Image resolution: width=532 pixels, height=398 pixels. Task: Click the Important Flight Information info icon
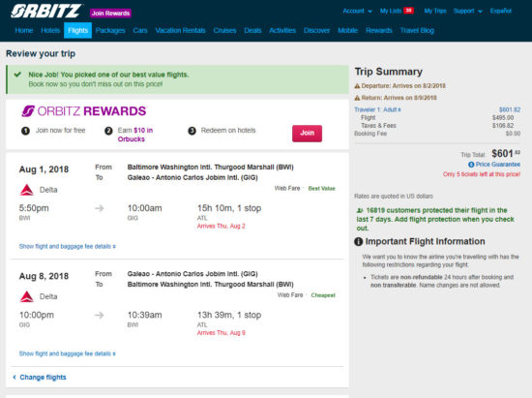pos(358,241)
